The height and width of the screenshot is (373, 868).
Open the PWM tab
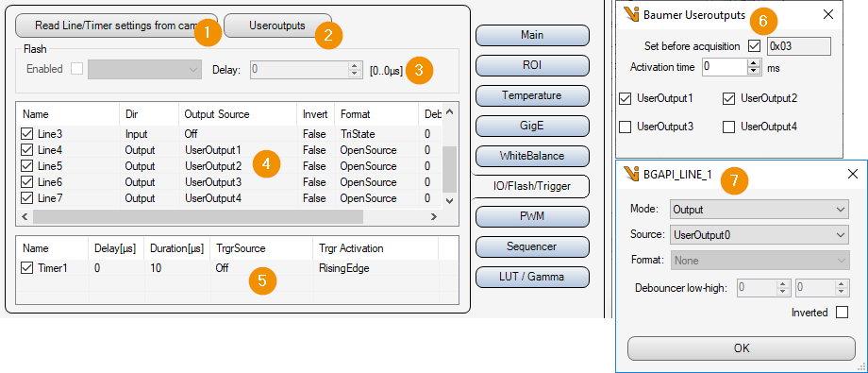click(532, 216)
